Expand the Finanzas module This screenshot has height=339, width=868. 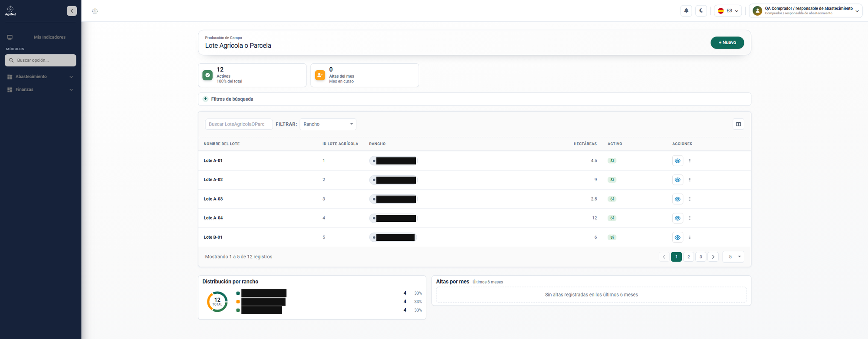pyautogui.click(x=40, y=90)
